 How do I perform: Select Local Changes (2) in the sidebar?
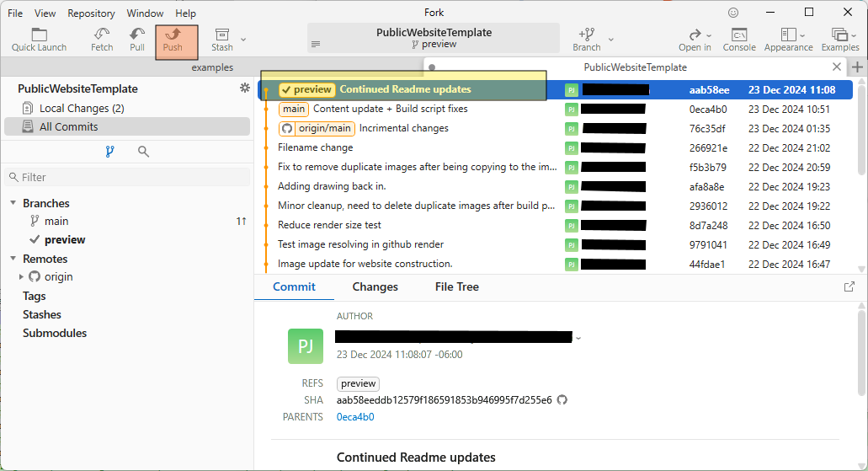click(x=82, y=108)
